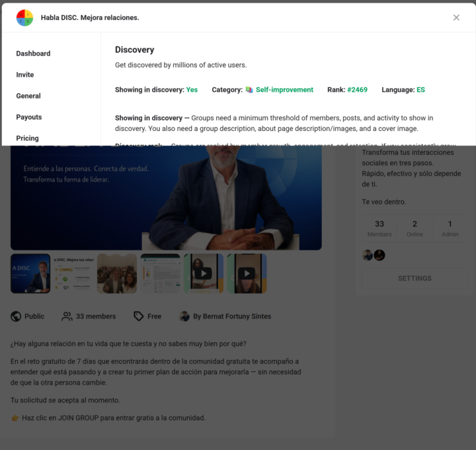This screenshot has height=450, width=476.
Task: Open the Dashboard settings section
Action: point(33,54)
